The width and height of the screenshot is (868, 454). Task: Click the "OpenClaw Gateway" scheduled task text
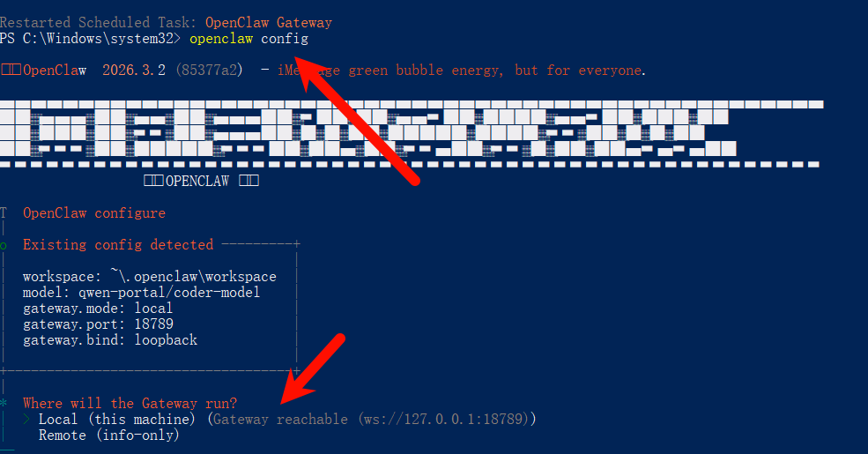click(x=269, y=23)
